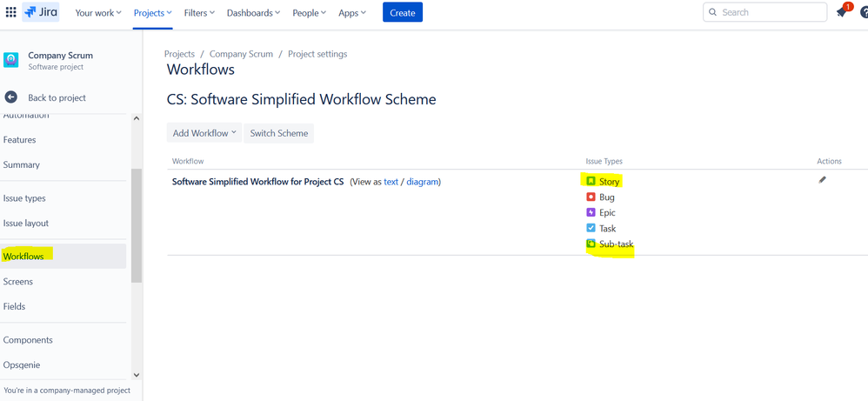Open Summary in the sidebar
Image resolution: width=868 pixels, height=401 pixels.
tap(21, 164)
